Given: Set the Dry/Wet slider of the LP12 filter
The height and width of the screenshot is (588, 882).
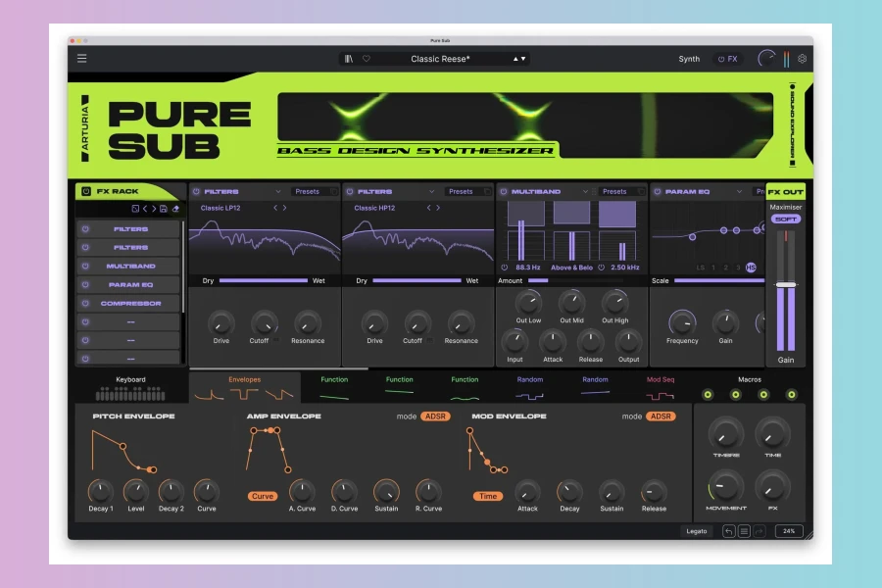Looking at the screenshot, I should point(264,280).
